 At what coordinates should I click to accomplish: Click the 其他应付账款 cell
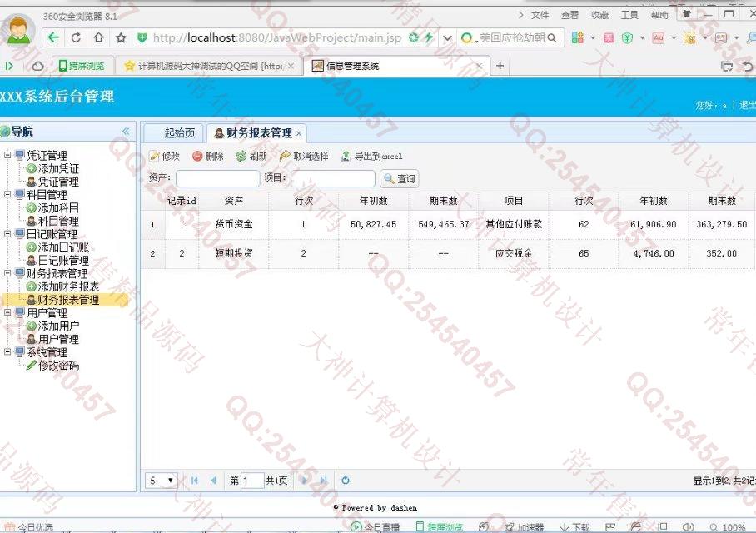tap(514, 224)
